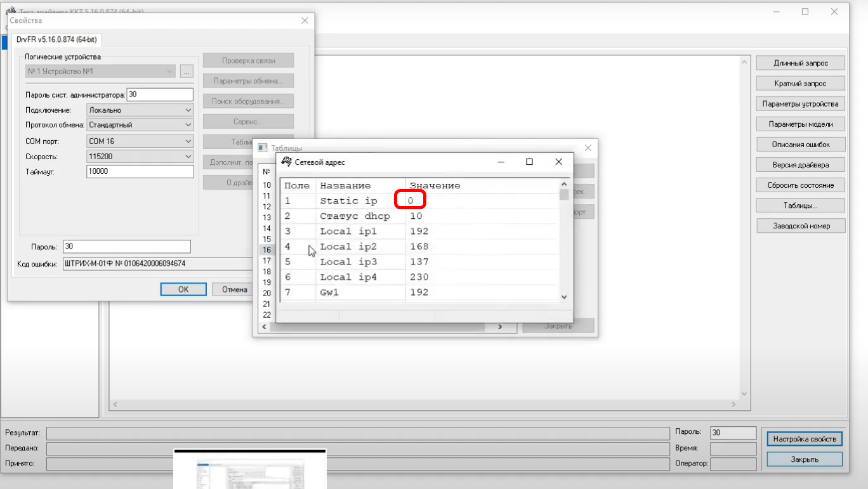Click scroll down arrow in Сетевой адрес table
868x489 pixels.
[x=563, y=296]
